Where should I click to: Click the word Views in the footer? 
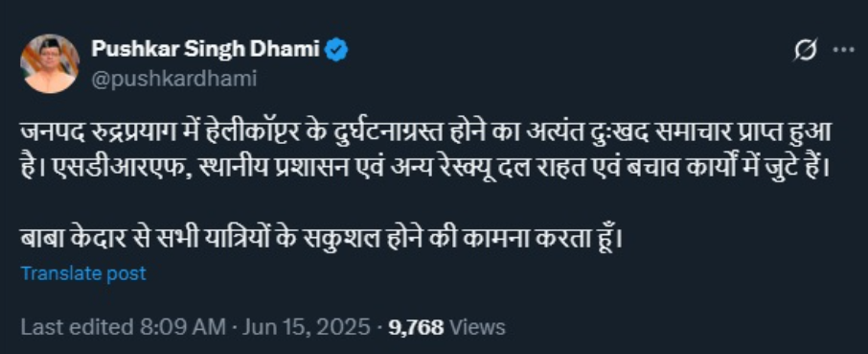click(x=477, y=327)
